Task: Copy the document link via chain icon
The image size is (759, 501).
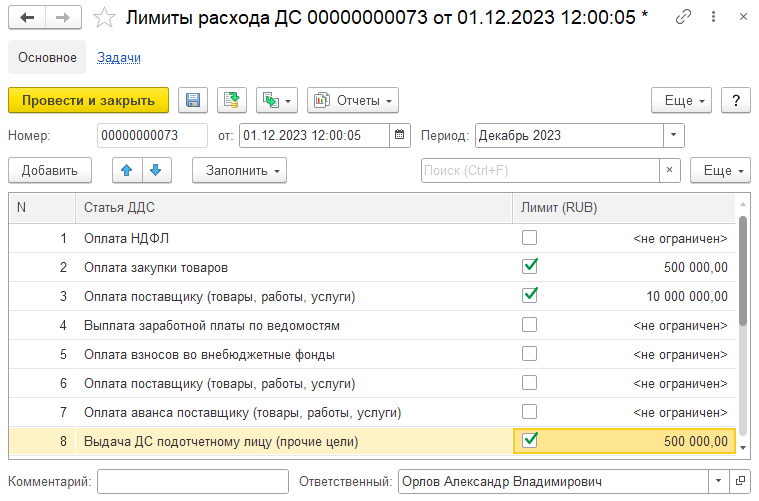Action: point(683,18)
